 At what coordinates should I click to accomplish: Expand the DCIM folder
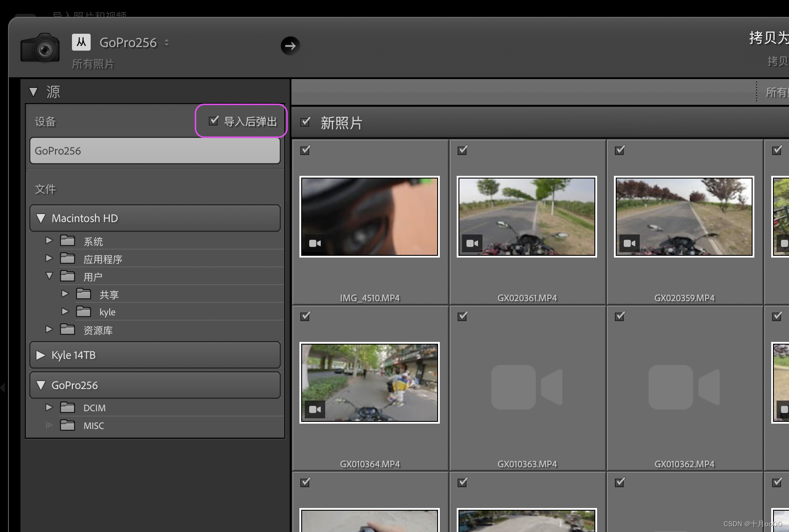(49, 407)
